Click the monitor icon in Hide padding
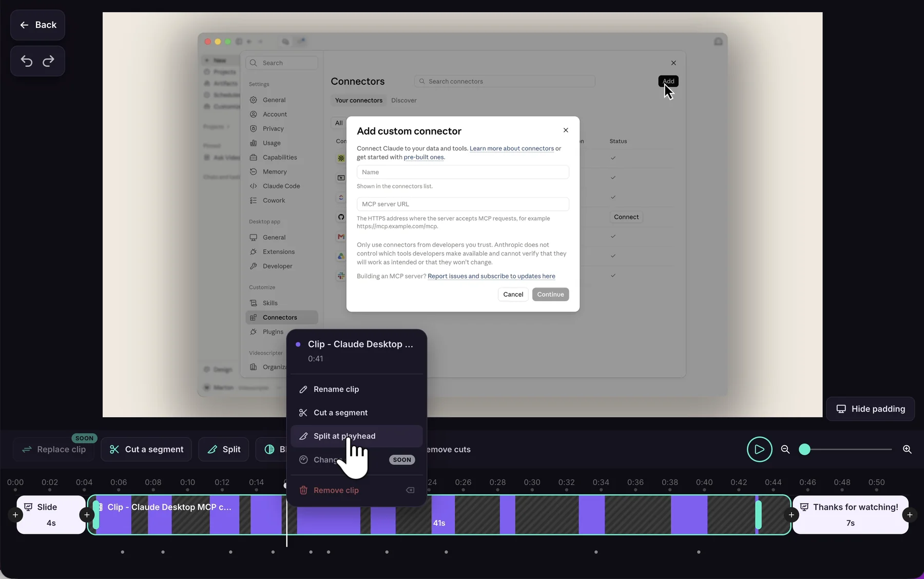This screenshot has width=924, height=579. (x=841, y=409)
